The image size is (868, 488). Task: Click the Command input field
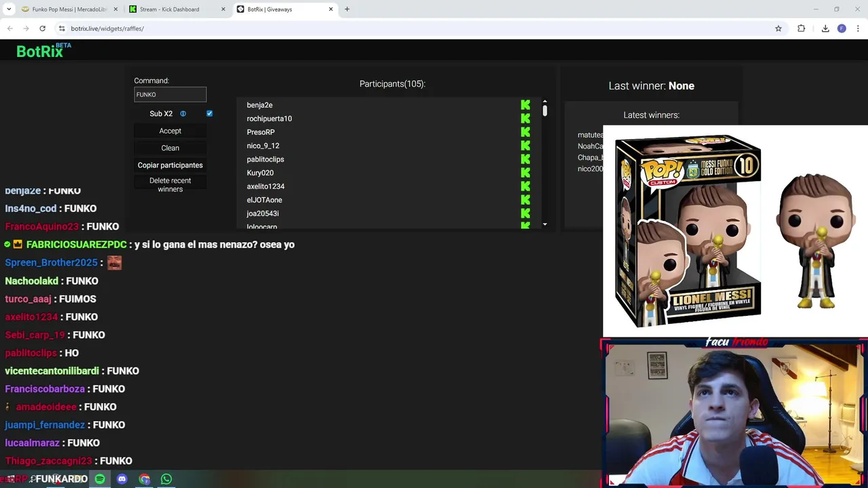click(170, 95)
